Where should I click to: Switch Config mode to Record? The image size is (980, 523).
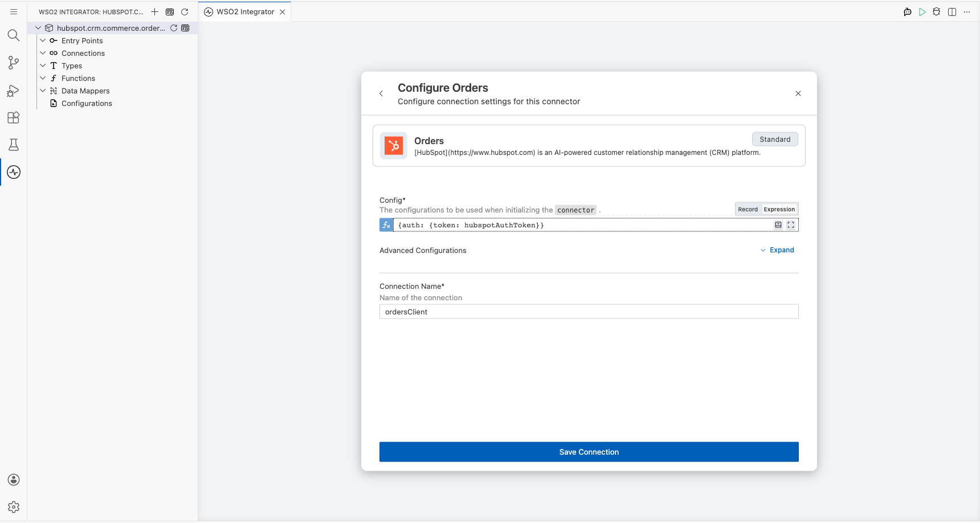pyautogui.click(x=748, y=209)
